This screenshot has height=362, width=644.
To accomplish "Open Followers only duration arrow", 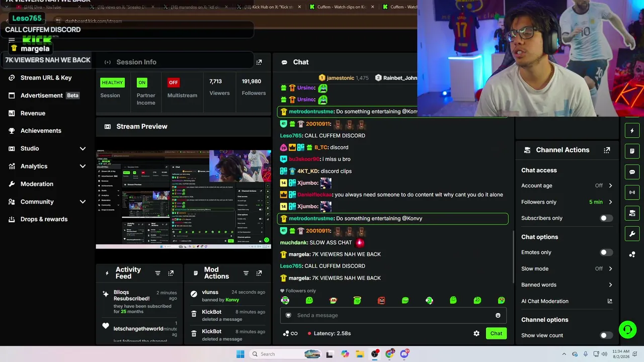I will [x=610, y=202].
